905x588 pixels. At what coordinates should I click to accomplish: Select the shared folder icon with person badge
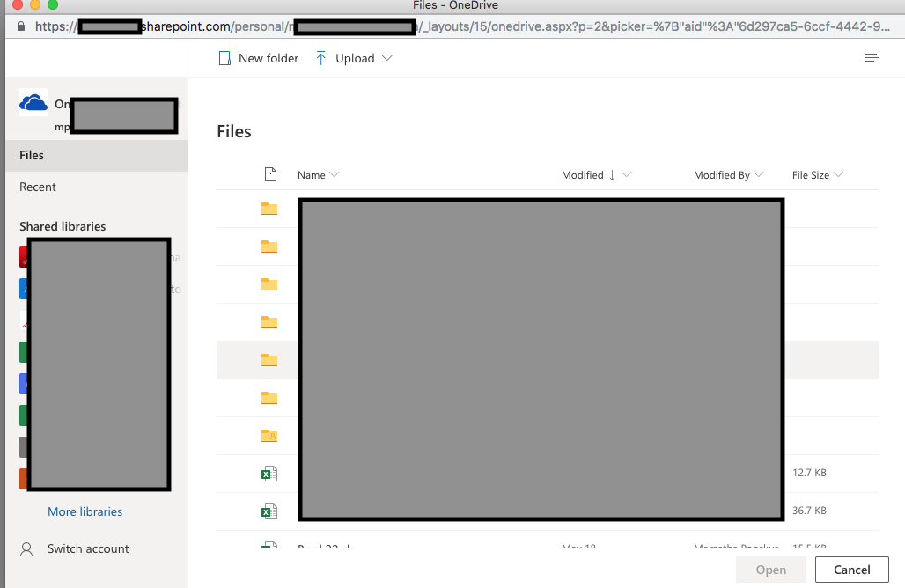pyautogui.click(x=269, y=436)
